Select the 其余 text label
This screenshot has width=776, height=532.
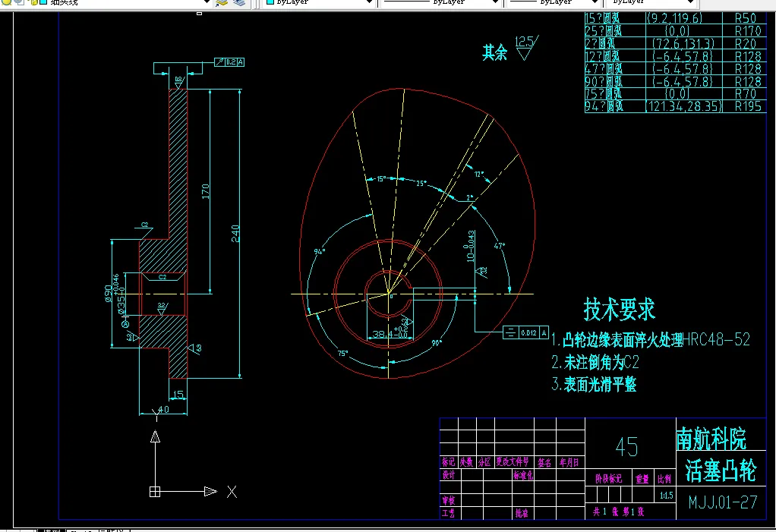pos(495,52)
